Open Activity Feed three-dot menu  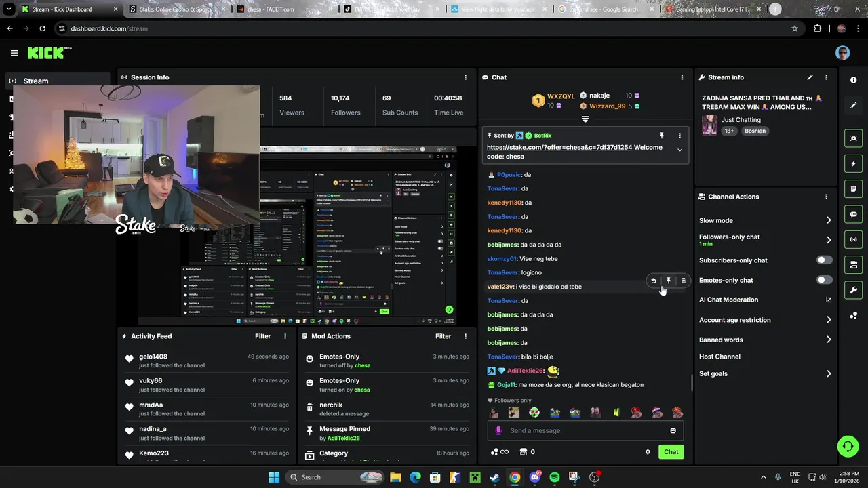point(285,336)
